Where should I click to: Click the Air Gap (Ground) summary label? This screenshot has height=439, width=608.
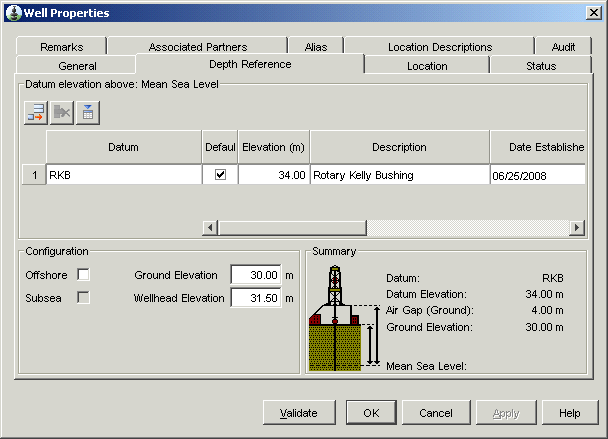click(430, 310)
